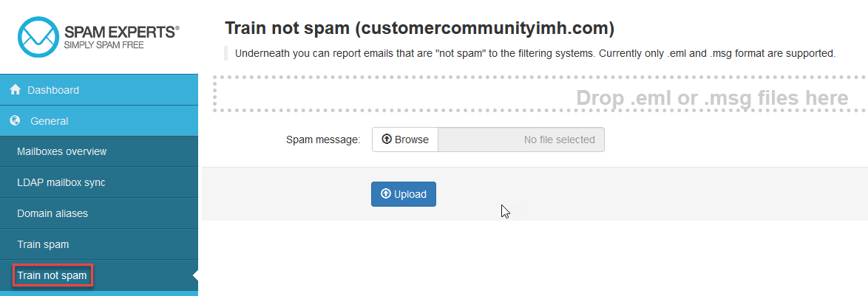Click the white active-item arrow in sidebar
The image size is (868, 296).
tap(195, 276)
